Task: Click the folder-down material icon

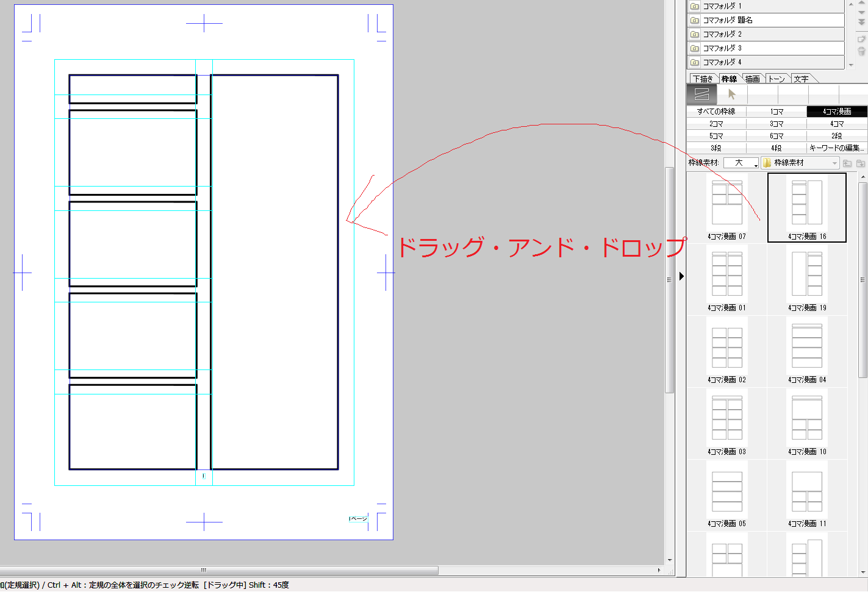Action: (861, 163)
